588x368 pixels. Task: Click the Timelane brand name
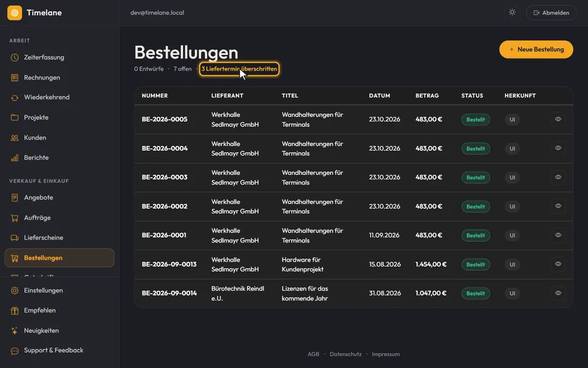pos(44,13)
